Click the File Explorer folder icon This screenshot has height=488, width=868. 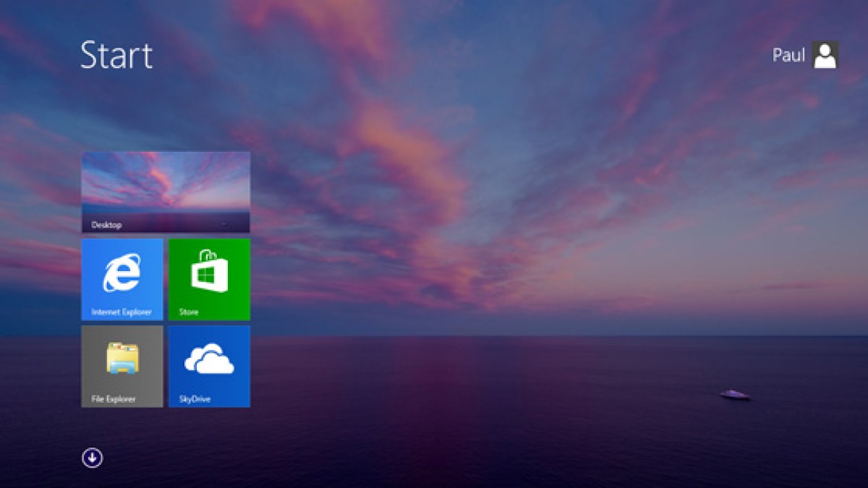122,358
